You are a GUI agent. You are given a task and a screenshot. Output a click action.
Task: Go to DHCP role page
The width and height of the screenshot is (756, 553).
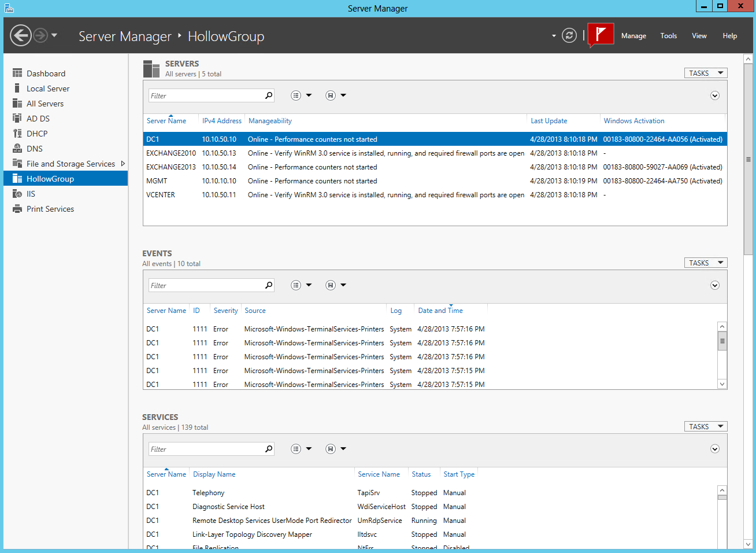37,134
